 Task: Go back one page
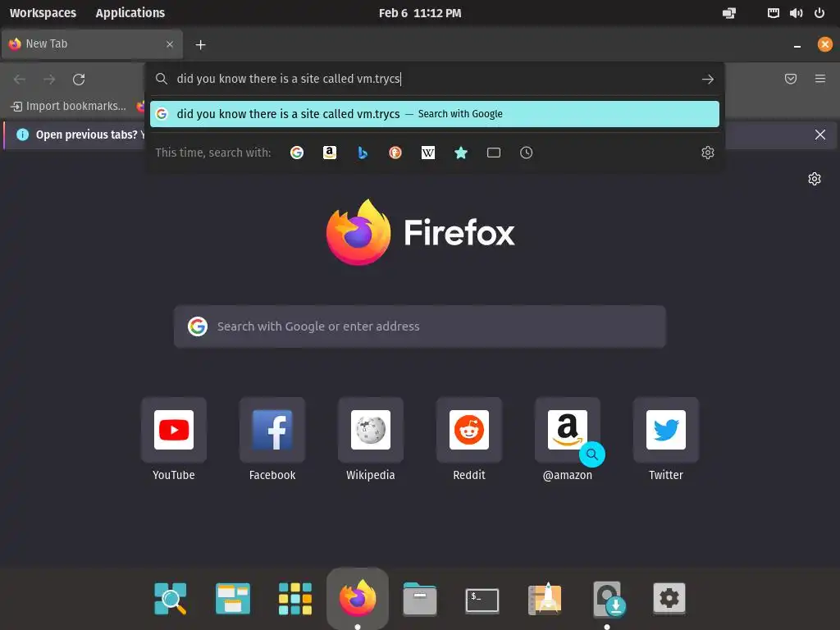pos(20,80)
